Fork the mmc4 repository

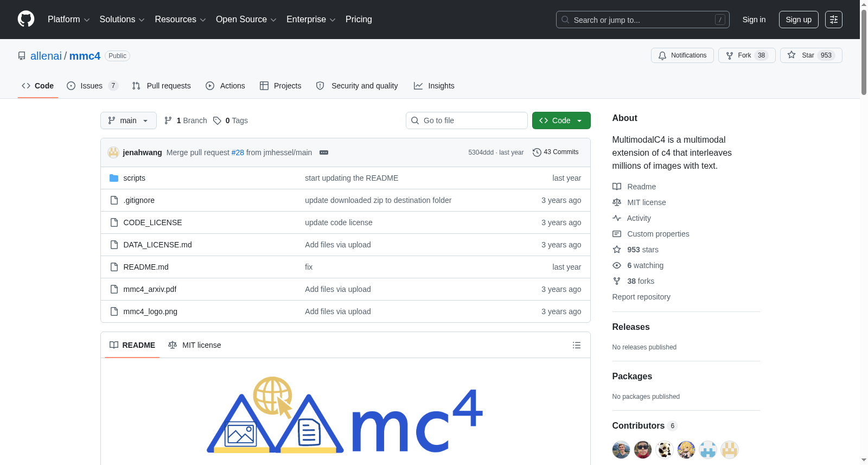747,55
